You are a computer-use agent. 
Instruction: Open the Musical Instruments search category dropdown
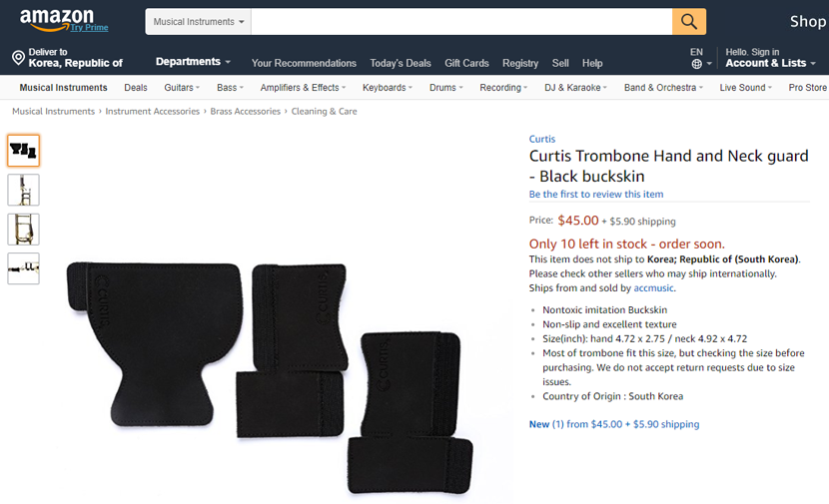pos(199,22)
